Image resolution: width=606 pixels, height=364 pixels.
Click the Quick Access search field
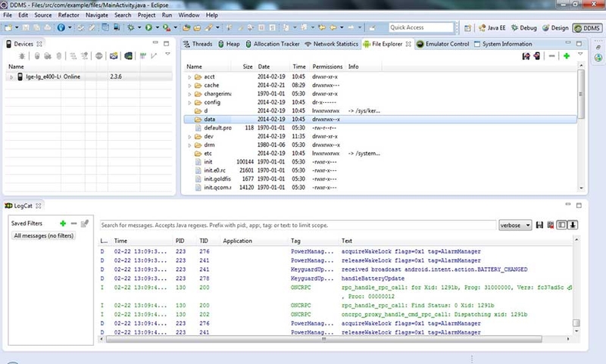point(421,27)
